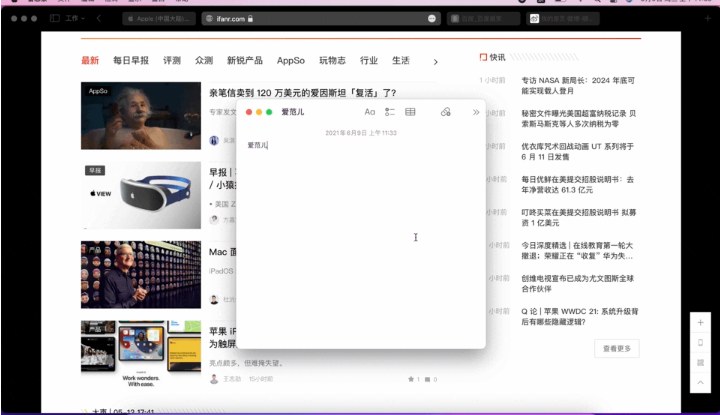Screen dimensions: 720x415
Task: Open article 亲笔信卖到 120 万美元的爱因斯坦
Action: point(303,93)
